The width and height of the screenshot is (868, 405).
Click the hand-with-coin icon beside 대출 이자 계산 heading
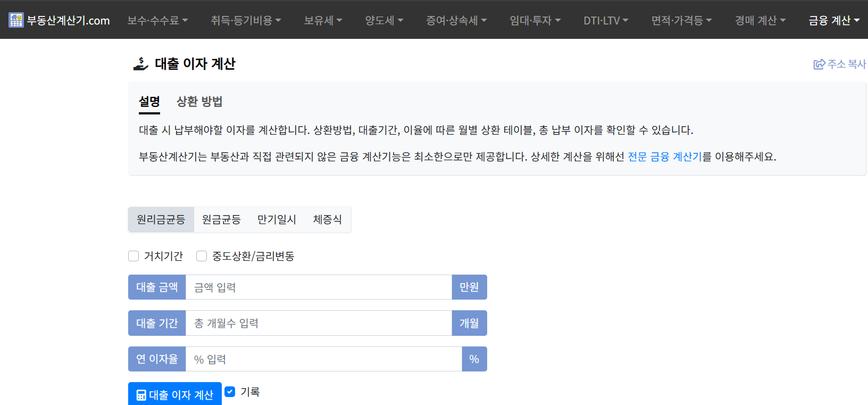click(x=140, y=64)
